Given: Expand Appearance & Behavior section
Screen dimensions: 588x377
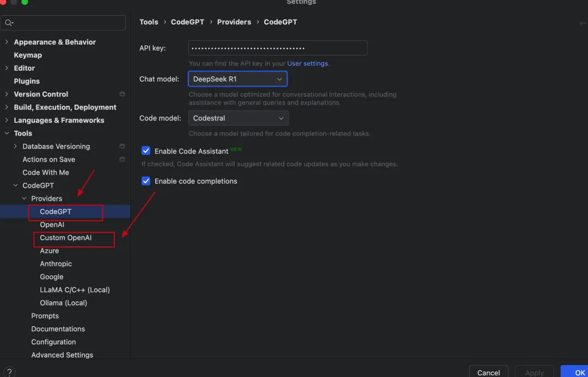Looking at the screenshot, I should point(7,42).
